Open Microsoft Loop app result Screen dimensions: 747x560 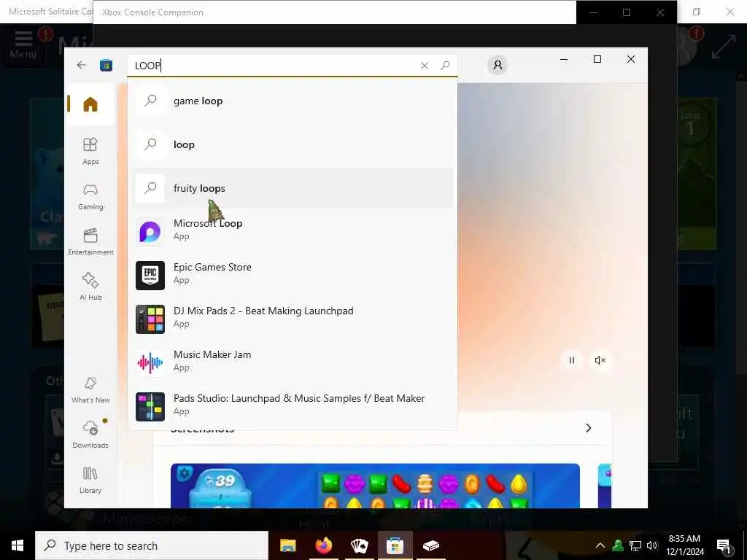(x=293, y=231)
